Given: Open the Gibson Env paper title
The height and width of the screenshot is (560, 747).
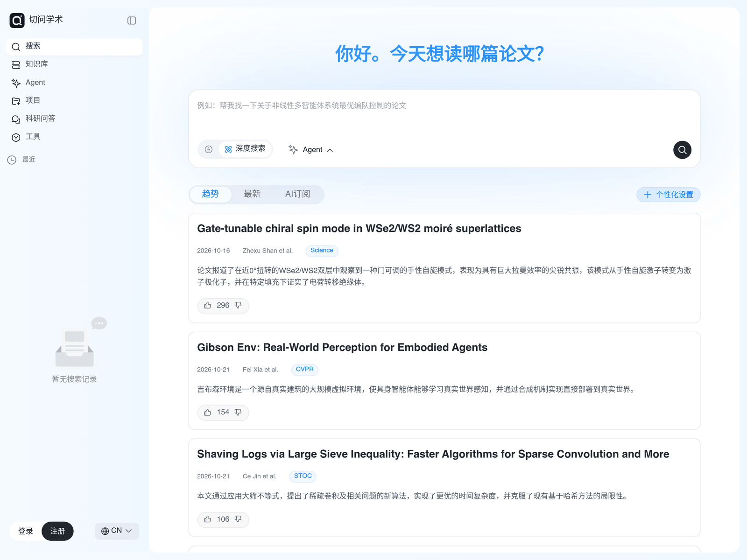Looking at the screenshot, I should (x=342, y=348).
